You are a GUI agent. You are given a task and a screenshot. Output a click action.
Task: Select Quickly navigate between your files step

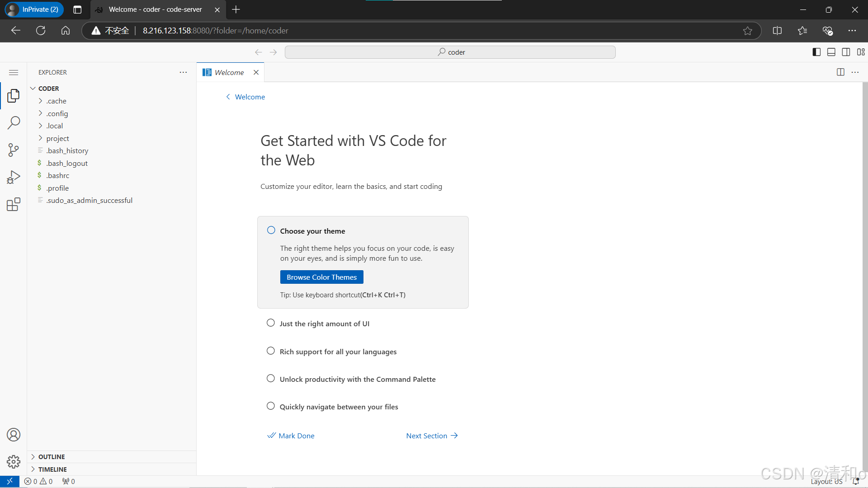(270, 406)
